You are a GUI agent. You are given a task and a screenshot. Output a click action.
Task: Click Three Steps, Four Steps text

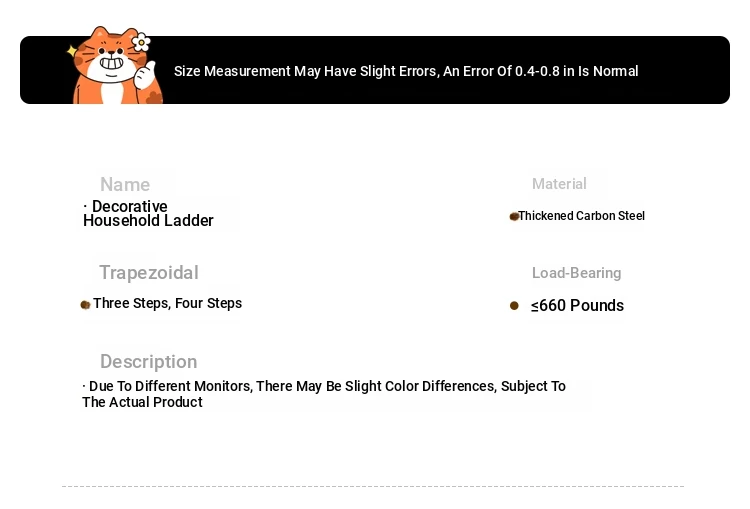167,303
